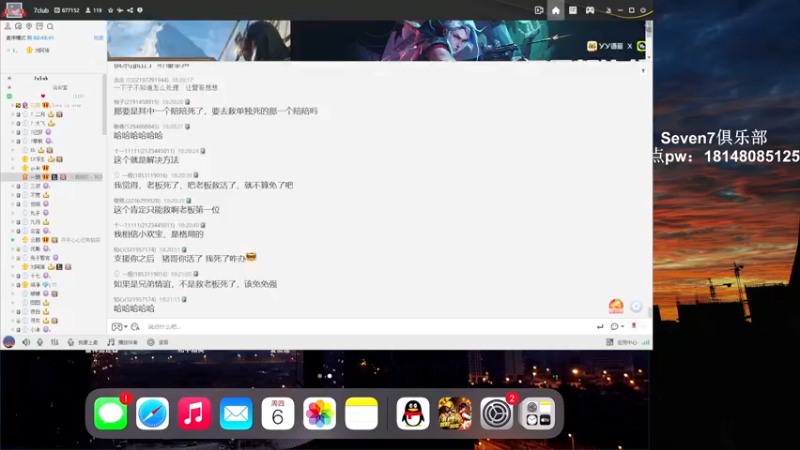Open the 7club channel avatar in title bar
This screenshot has height=450, width=800.
(x=14, y=10)
